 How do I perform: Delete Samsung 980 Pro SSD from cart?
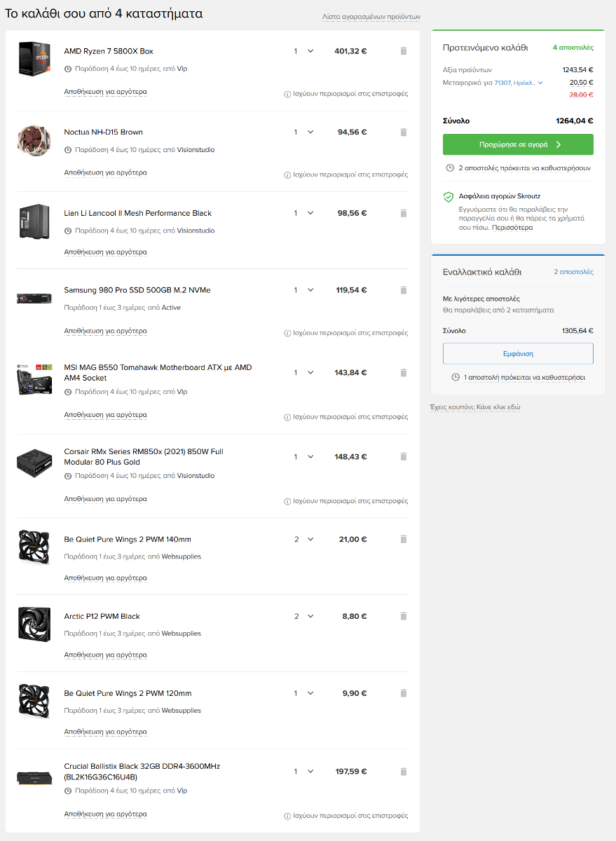(403, 290)
